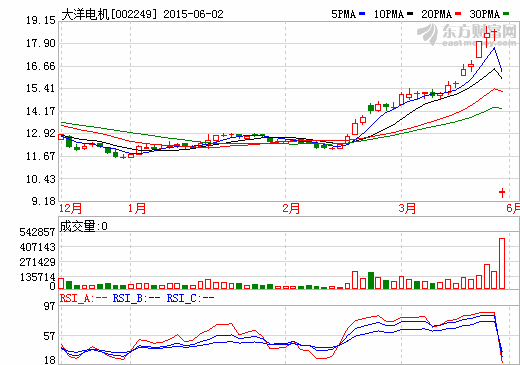Click the green 30PMA color marker
This screenshot has height=365, width=520.
(506, 14)
